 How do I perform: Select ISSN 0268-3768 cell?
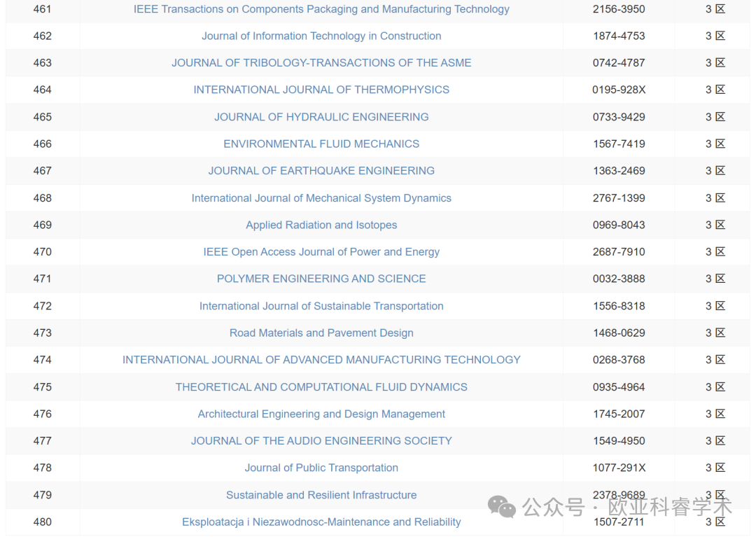pyautogui.click(x=619, y=360)
